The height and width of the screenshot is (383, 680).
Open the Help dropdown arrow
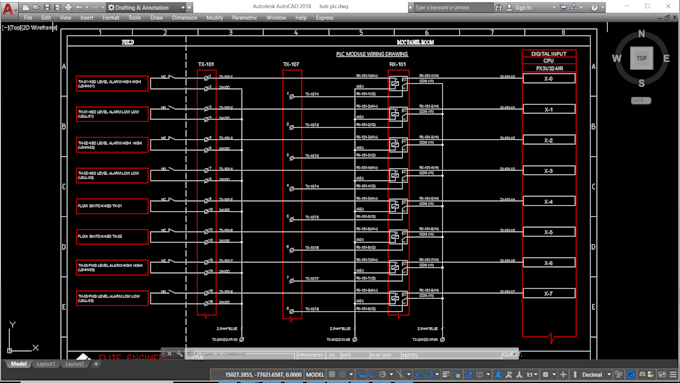[x=602, y=7]
